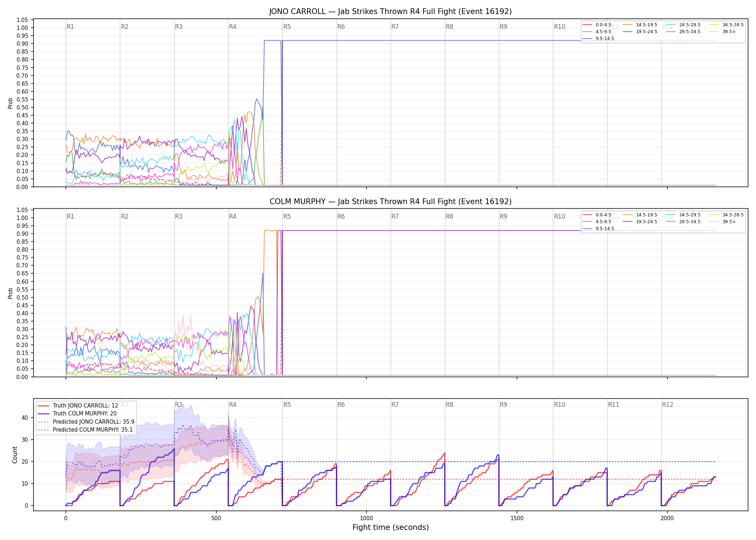The height and width of the screenshot is (540, 756).
Task: Click the R4 round marker in top chart
Action: tap(233, 27)
